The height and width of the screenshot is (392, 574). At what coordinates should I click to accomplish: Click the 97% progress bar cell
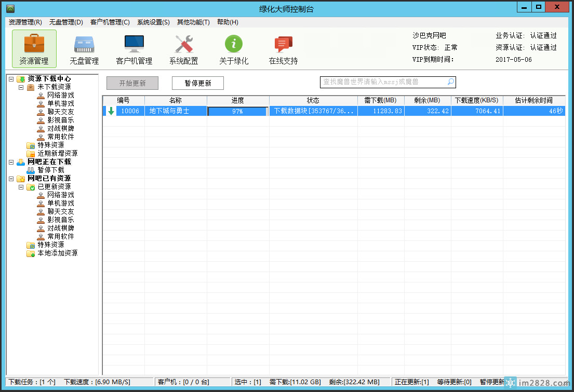click(x=237, y=111)
